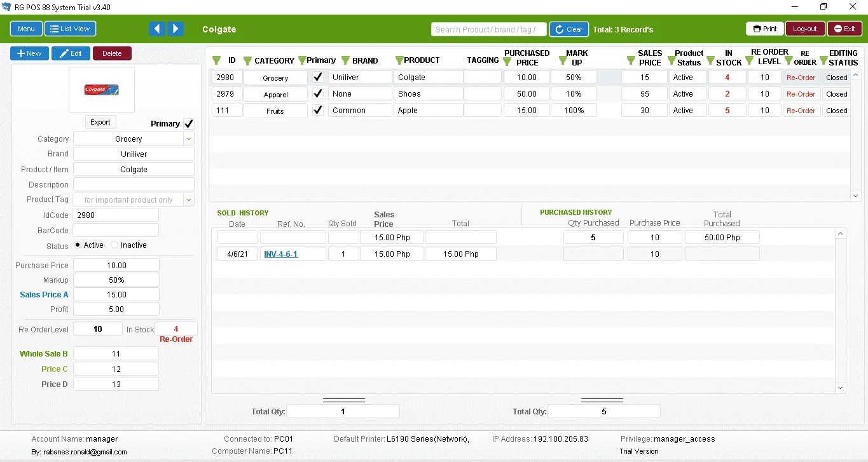Click the 50.00 Php total purchased value
Image resolution: width=868 pixels, height=462 pixels.
(722, 238)
